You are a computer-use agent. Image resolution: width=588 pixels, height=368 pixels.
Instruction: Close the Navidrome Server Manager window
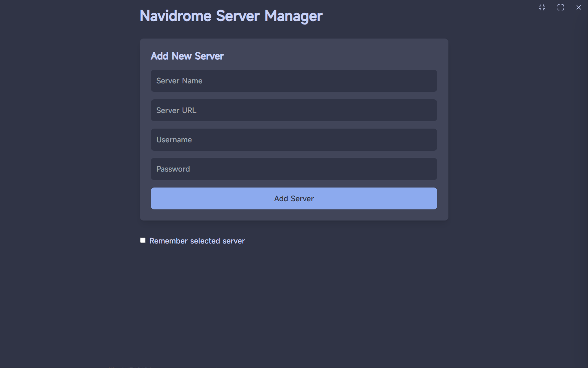tap(579, 7)
